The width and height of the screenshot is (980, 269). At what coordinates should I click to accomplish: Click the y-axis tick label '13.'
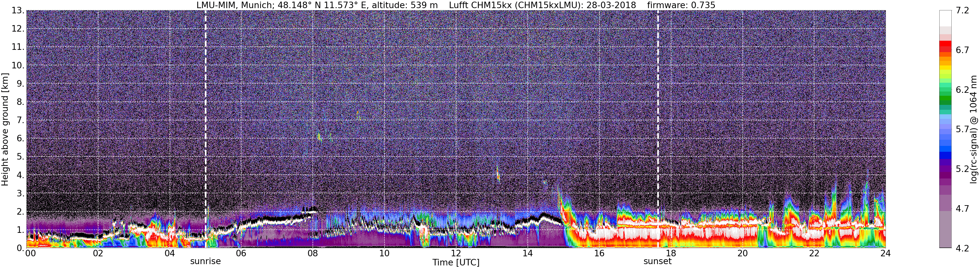(x=18, y=11)
